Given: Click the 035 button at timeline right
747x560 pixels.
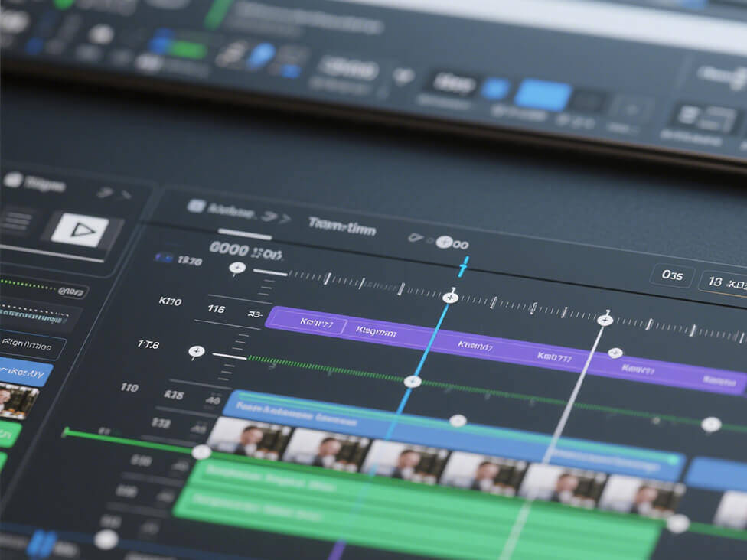Looking at the screenshot, I should pyautogui.click(x=672, y=276).
